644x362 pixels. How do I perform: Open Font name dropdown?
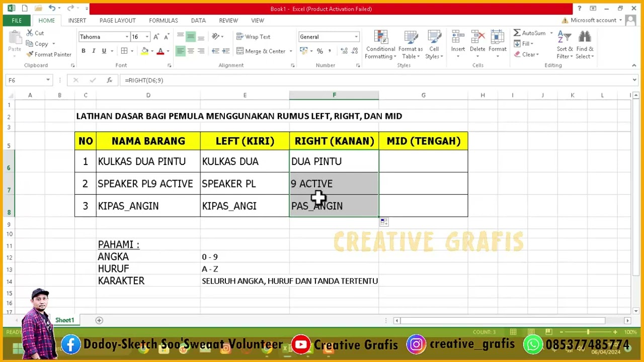(127, 37)
